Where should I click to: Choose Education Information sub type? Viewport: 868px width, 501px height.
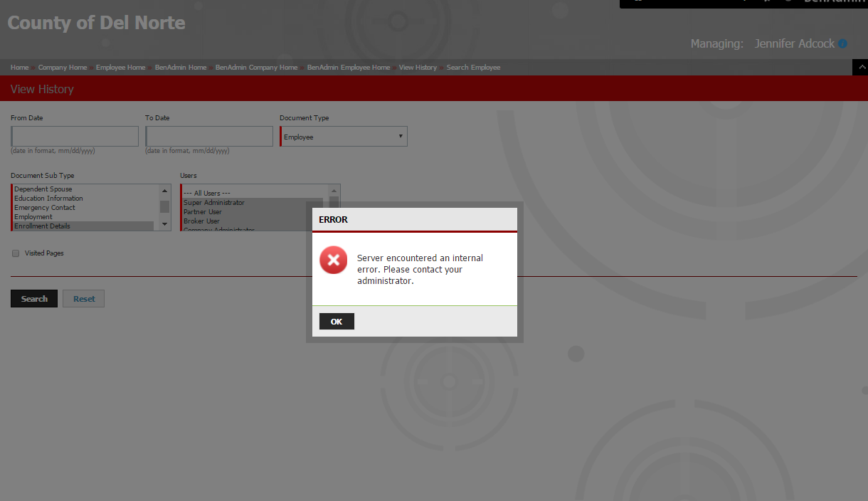tap(83, 199)
